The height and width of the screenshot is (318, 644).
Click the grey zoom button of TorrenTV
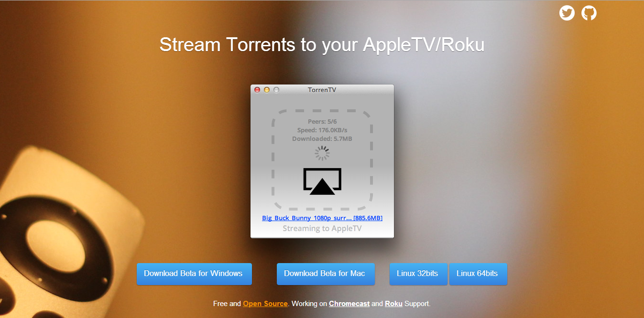click(276, 90)
